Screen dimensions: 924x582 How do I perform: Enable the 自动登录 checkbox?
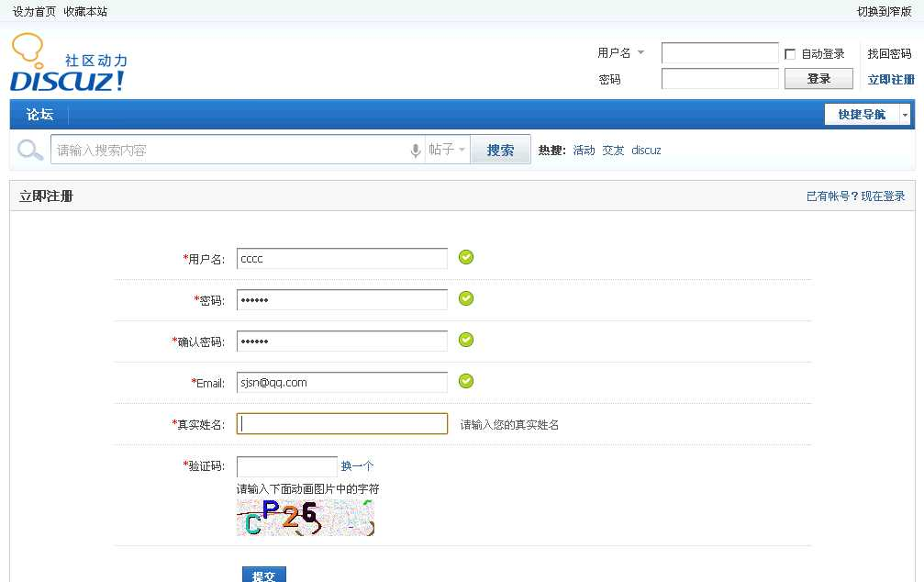coord(790,54)
